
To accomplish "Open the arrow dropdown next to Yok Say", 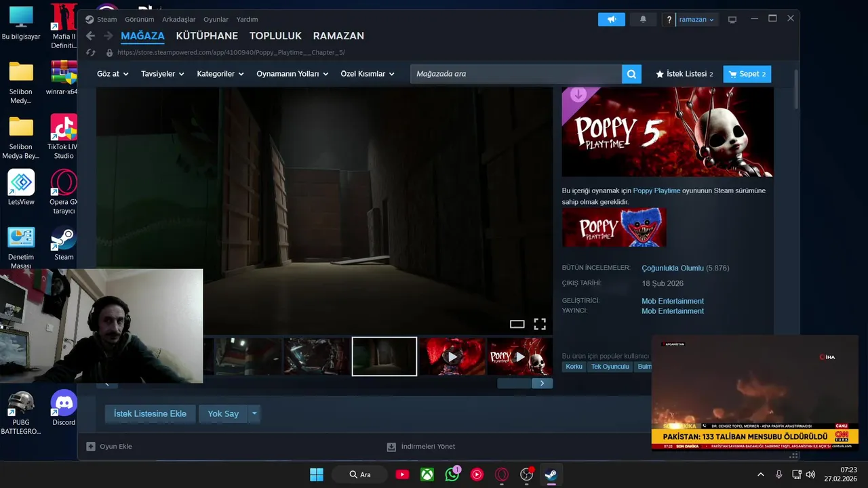I will point(254,413).
